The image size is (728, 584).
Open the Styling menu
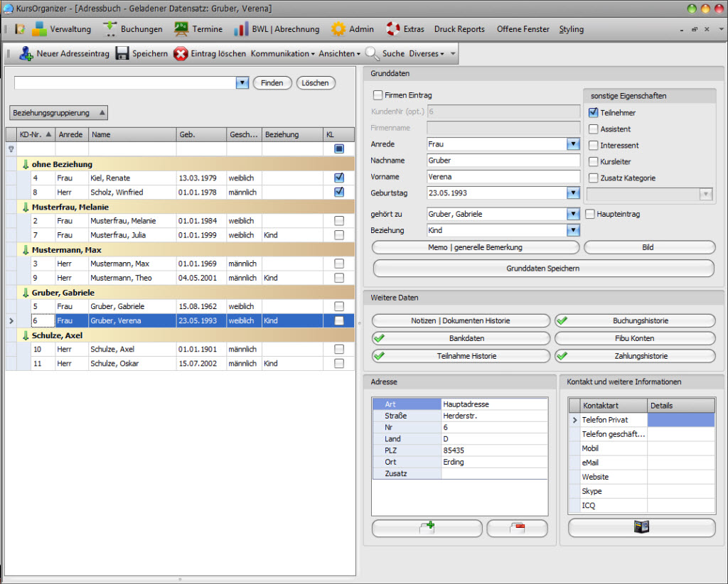tap(571, 29)
